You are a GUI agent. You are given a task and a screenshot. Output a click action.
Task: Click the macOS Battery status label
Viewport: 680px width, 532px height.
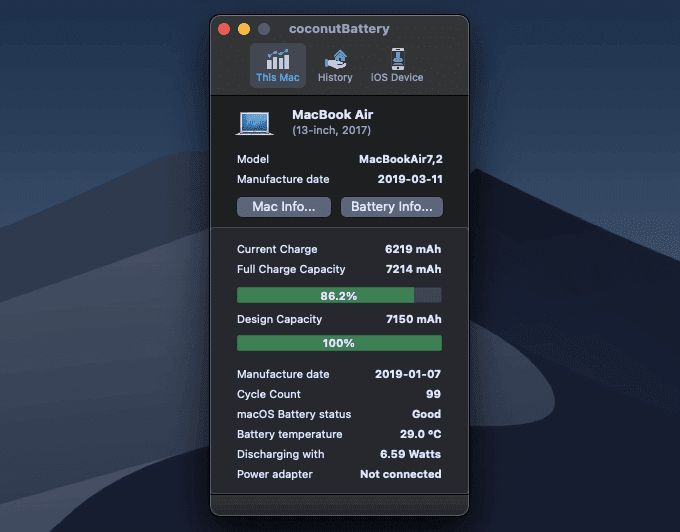tap(294, 414)
